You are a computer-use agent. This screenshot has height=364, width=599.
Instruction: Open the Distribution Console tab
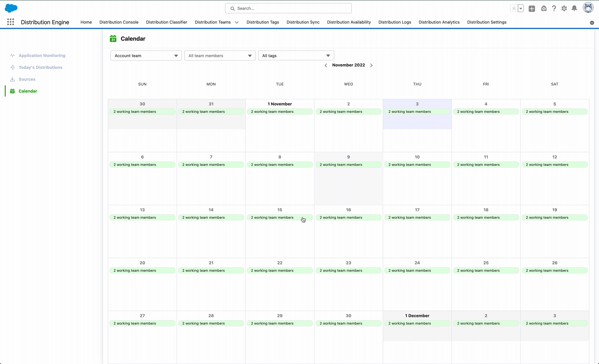[x=119, y=22]
